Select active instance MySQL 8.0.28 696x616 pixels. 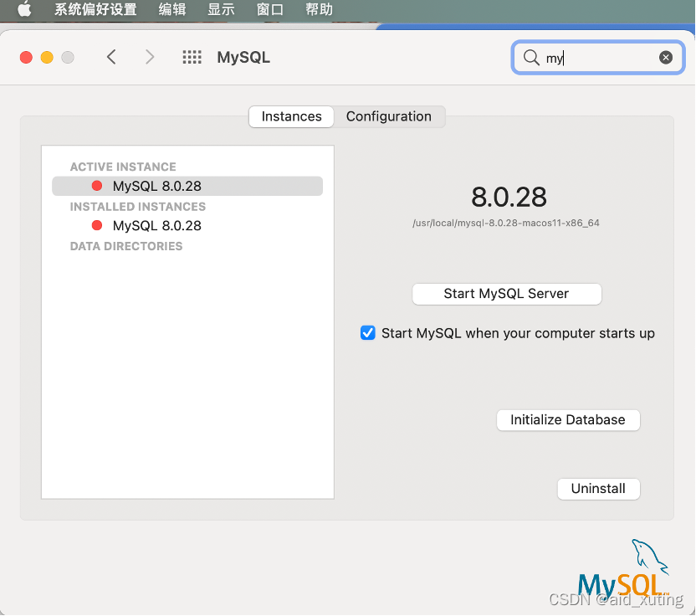pos(187,186)
